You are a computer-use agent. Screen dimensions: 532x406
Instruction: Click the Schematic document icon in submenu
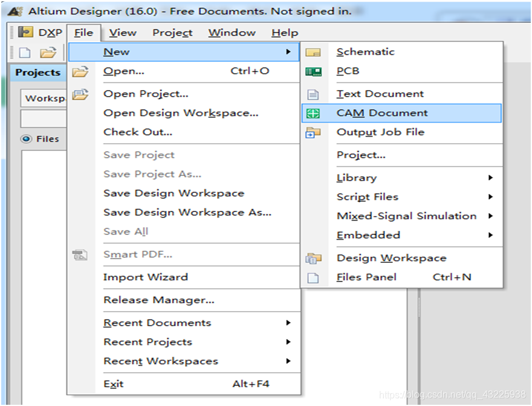[x=313, y=52]
